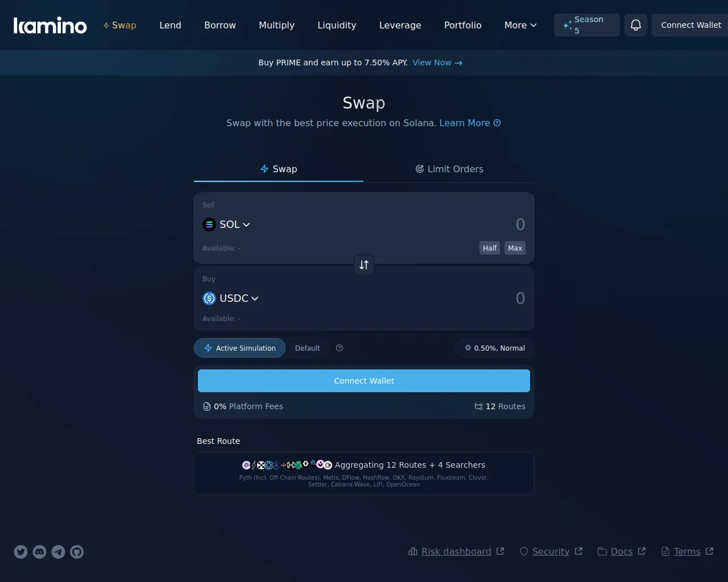Open the Learn More link
Screen dimensions: 728x582
click(465, 123)
